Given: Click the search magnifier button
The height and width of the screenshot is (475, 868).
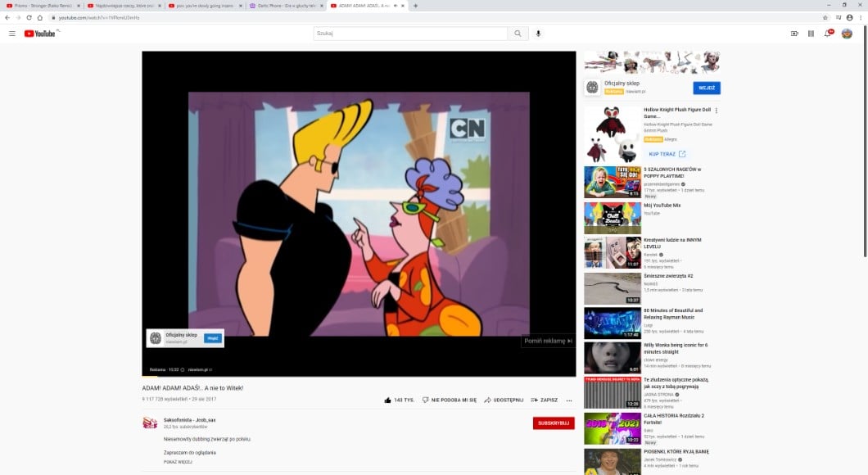Looking at the screenshot, I should point(518,34).
